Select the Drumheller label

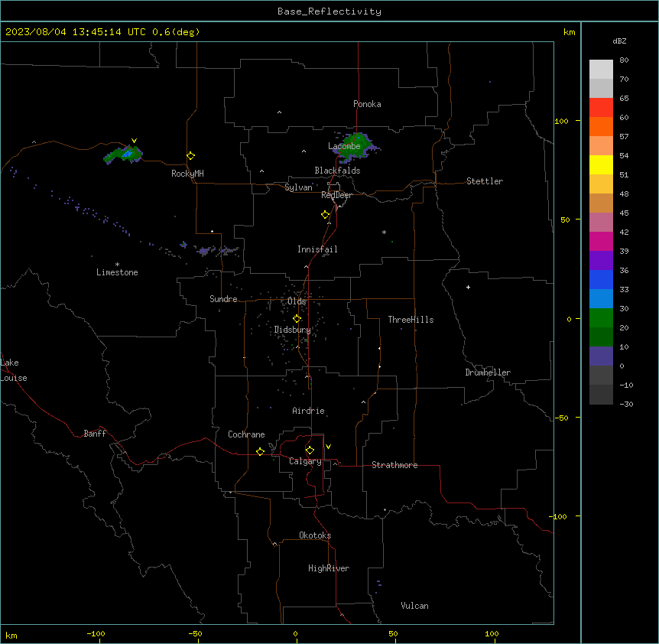pos(488,372)
